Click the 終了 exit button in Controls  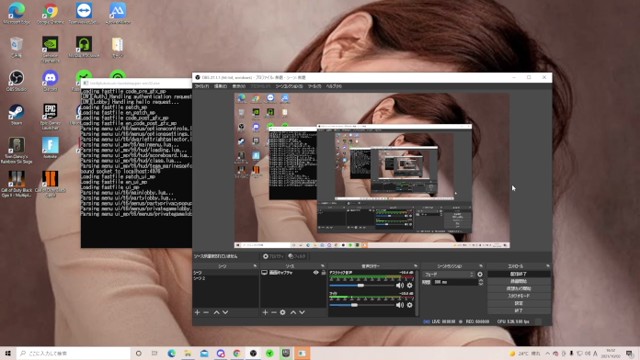(519, 311)
